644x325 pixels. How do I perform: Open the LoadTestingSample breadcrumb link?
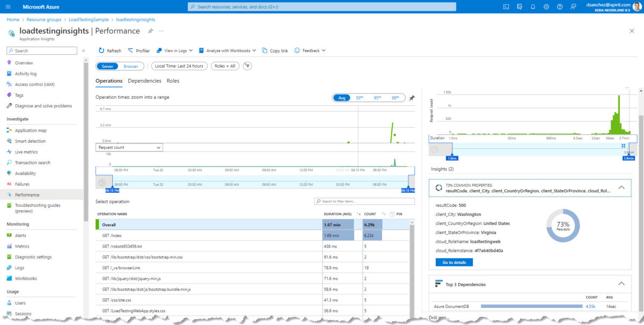pyautogui.click(x=89, y=19)
